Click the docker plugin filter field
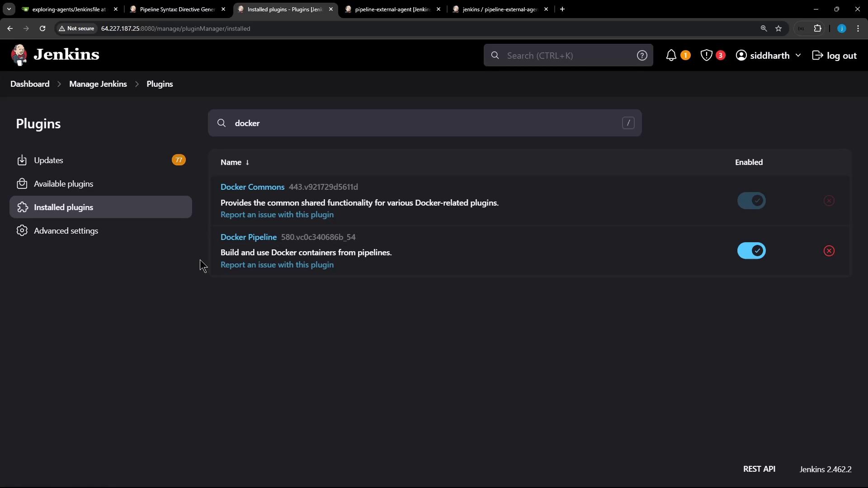The height and width of the screenshot is (488, 868). pyautogui.click(x=424, y=123)
